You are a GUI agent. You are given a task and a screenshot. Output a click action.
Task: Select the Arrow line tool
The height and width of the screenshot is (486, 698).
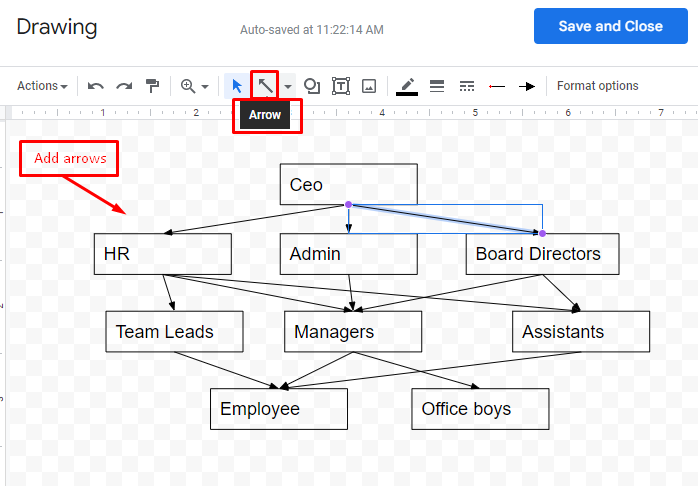click(x=265, y=85)
